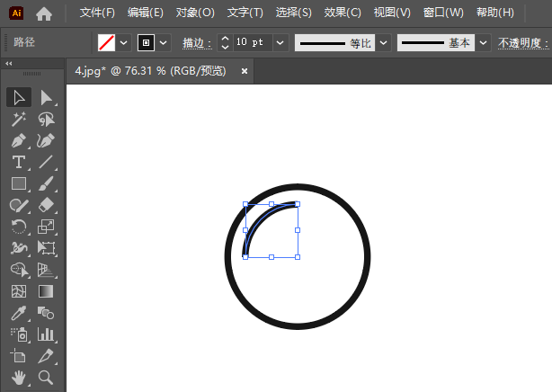Image resolution: width=552 pixels, height=392 pixels.
Task: Activate the Artboard tool
Action: tap(19, 356)
